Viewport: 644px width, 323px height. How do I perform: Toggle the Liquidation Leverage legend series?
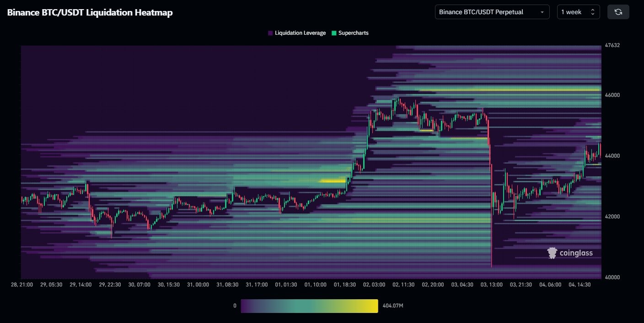click(x=297, y=33)
